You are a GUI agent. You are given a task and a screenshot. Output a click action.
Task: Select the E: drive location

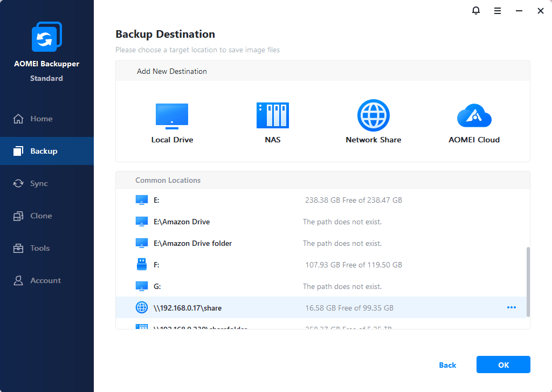click(156, 200)
